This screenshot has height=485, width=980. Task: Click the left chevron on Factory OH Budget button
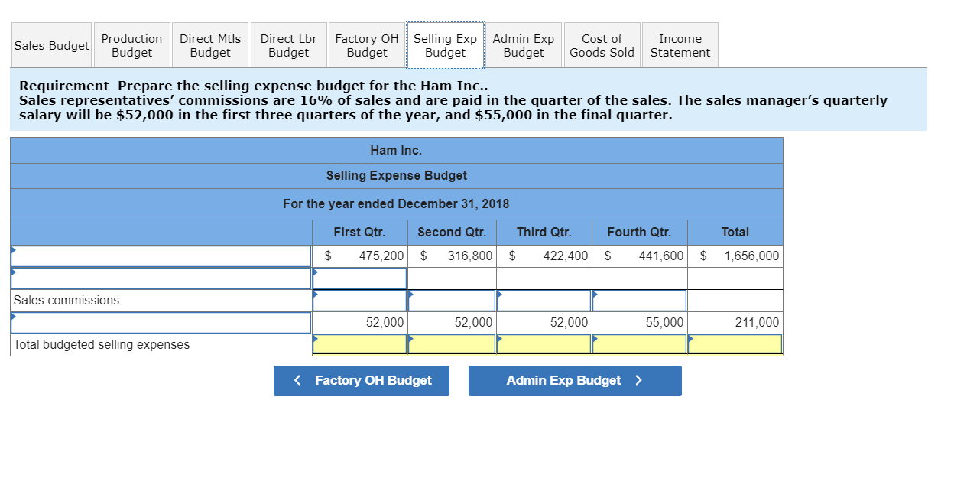(297, 380)
